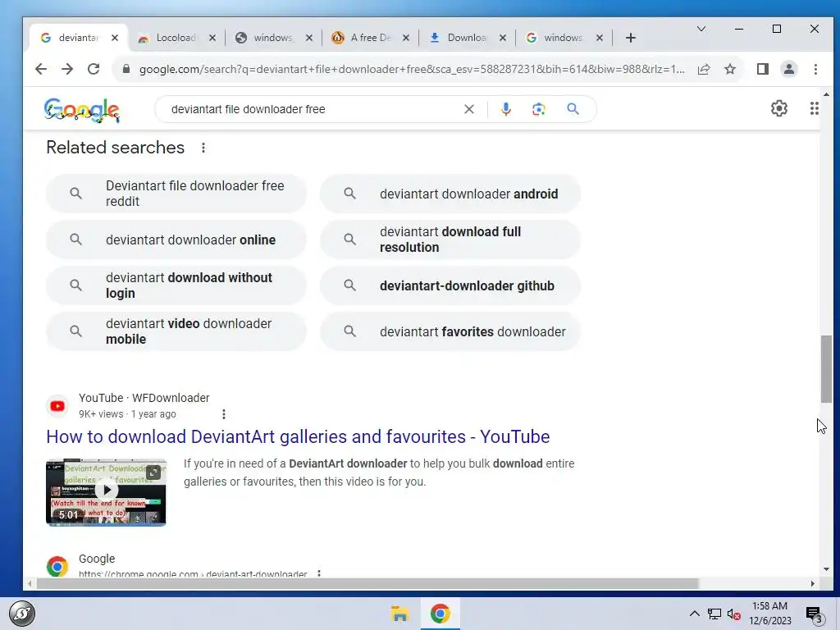Open File Explorer from taskbar
The width and height of the screenshot is (840, 630).
[399, 614]
